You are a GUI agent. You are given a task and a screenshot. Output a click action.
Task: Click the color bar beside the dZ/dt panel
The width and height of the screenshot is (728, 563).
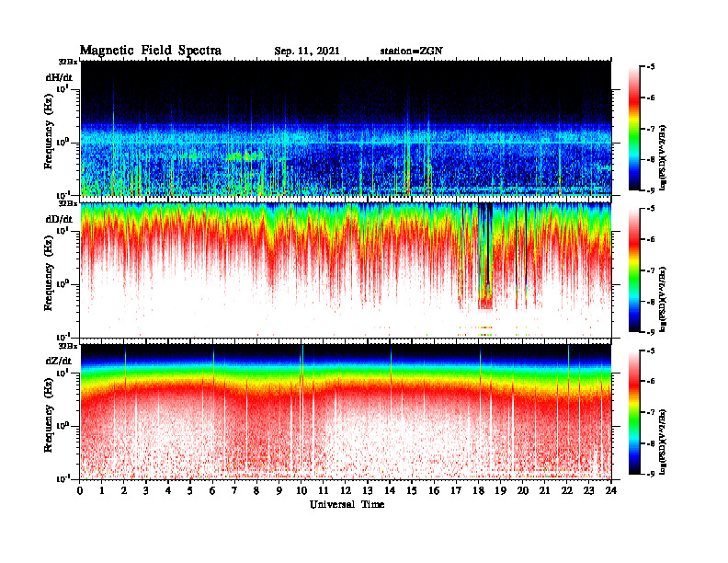[634, 412]
